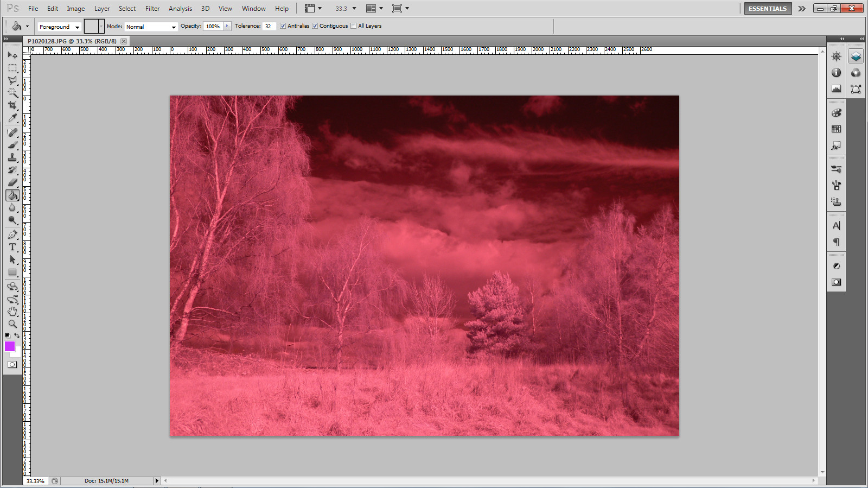Image resolution: width=868 pixels, height=488 pixels.
Task: Open the Paths panel icon
Action: 856,89
